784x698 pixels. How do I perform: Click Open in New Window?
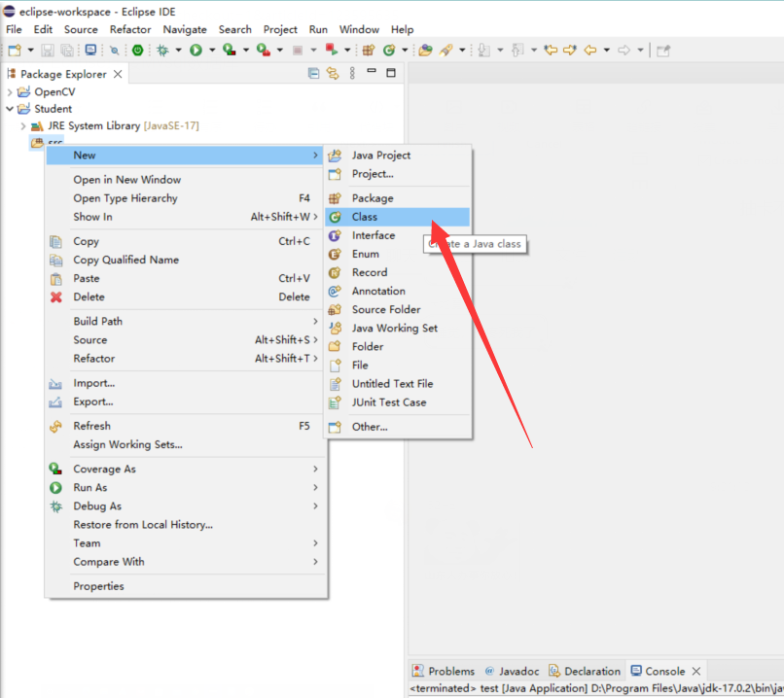(185, 180)
